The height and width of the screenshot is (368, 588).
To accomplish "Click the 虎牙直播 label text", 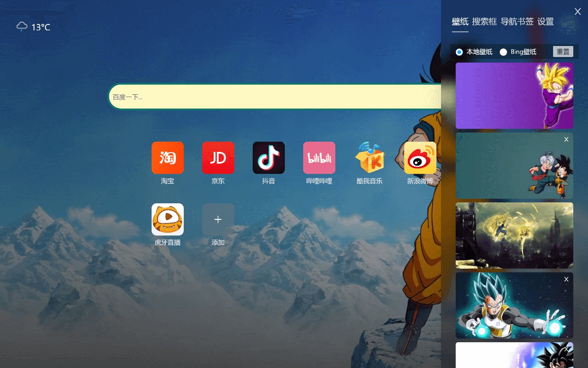I will point(168,242).
